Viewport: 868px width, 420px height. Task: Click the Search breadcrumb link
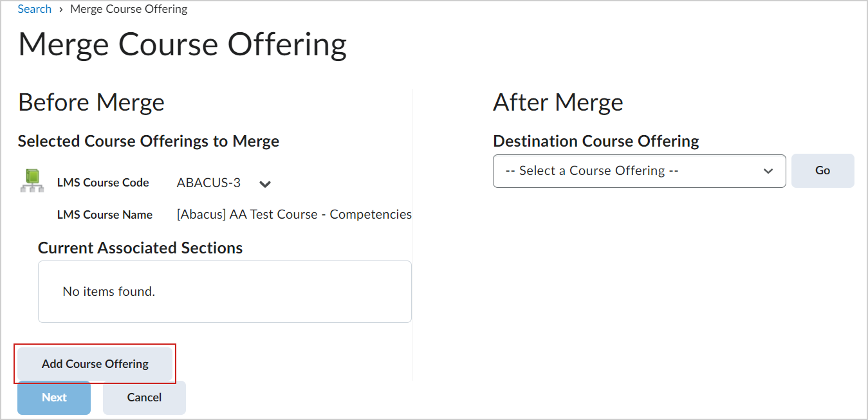[34, 9]
